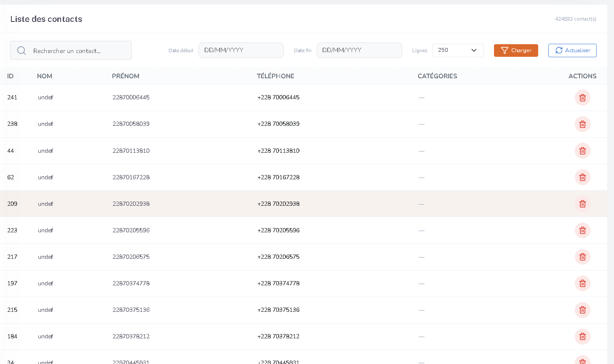Click the CATÉGORIES column header
This screenshot has width=614, height=364.
(x=438, y=76)
